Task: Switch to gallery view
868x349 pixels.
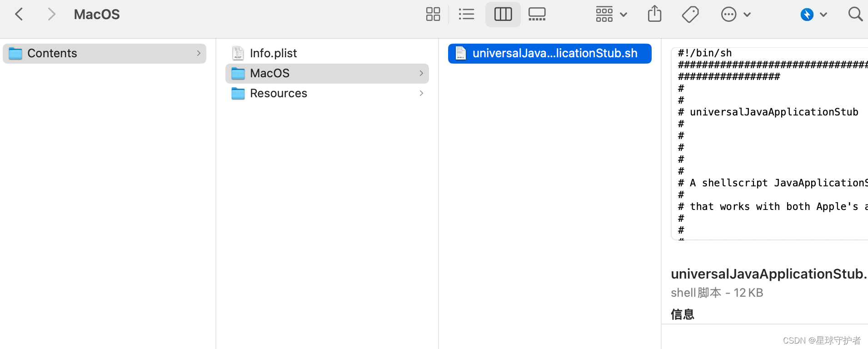Action: pyautogui.click(x=537, y=14)
